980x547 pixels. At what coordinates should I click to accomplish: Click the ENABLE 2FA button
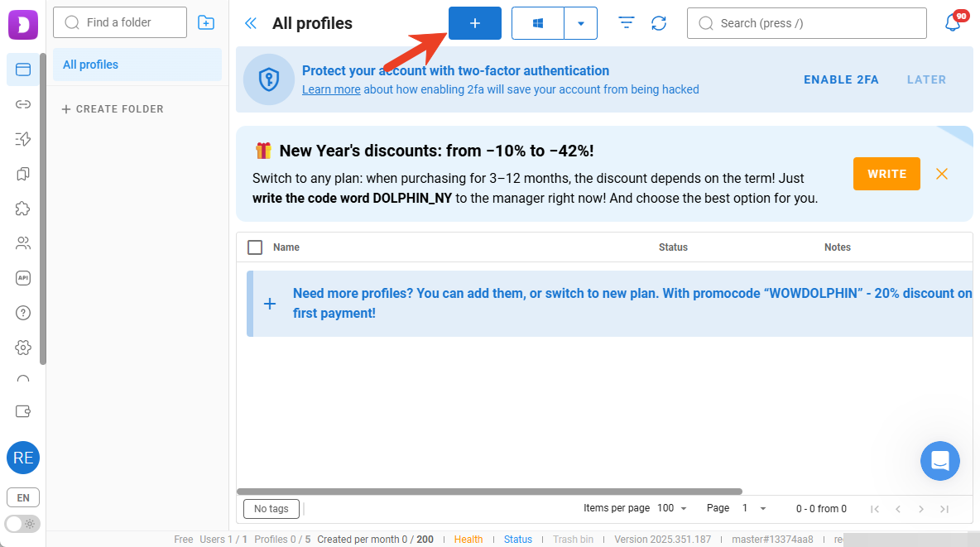[x=841, y=79]
